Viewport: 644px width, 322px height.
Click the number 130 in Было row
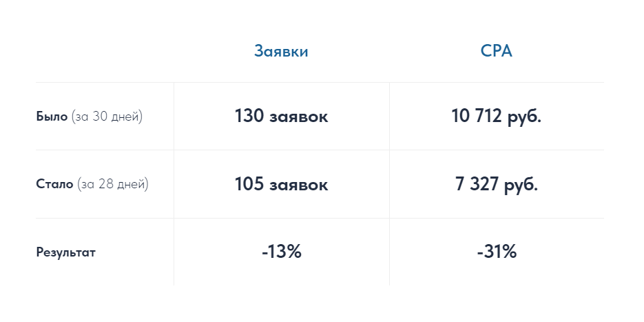(x=249, y=117)
